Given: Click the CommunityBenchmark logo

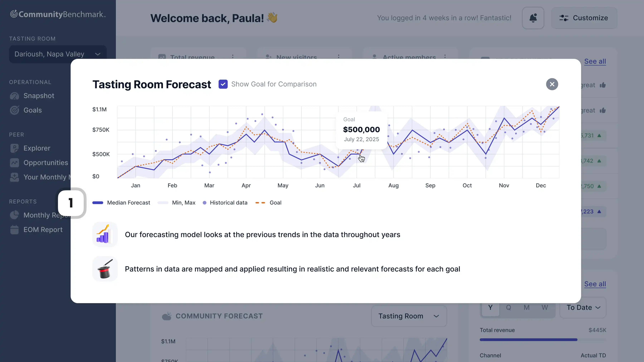Looking at the screenshot, I should point(58,14).
